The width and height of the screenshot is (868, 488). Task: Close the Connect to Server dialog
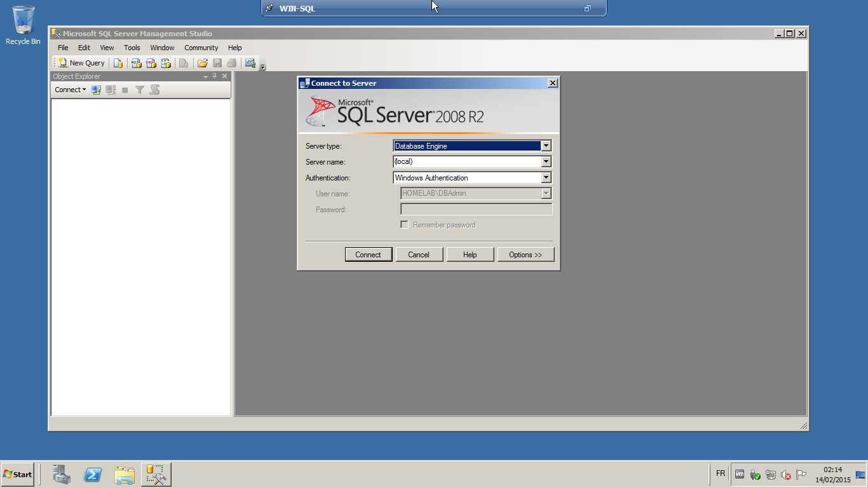tap(553, 83)
